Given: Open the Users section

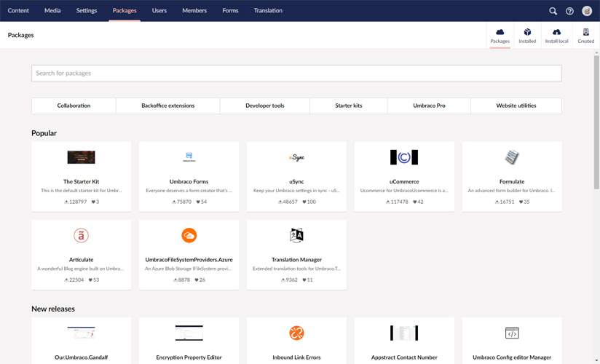Looking at the screenshot, I should click(x=159, y=11).
